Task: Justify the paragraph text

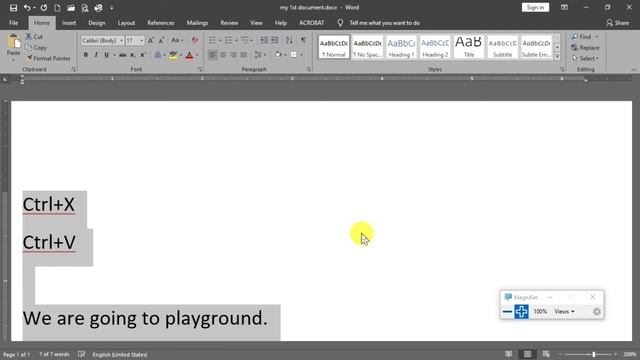Action: tap(244, 55)
